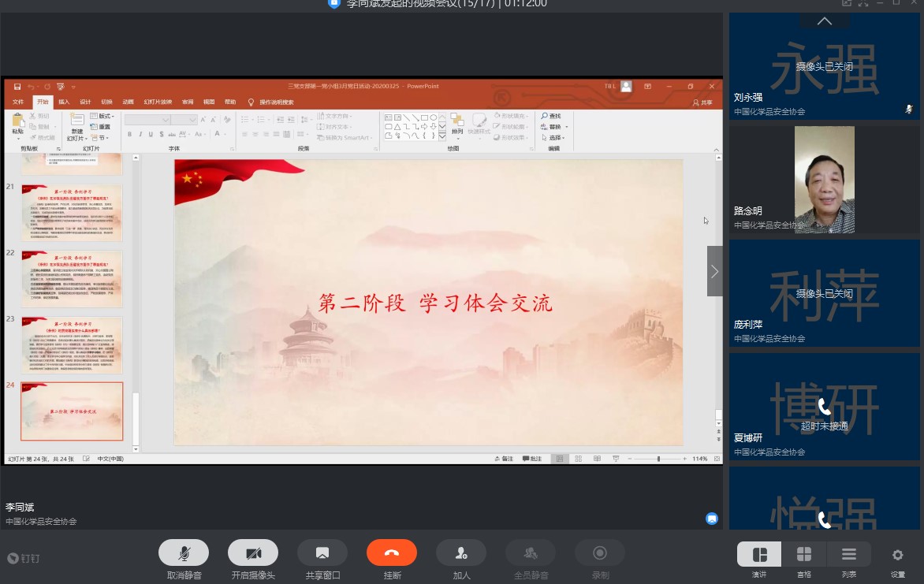Click the 共享 button in PowerPoint

click(x=702, y=102)
